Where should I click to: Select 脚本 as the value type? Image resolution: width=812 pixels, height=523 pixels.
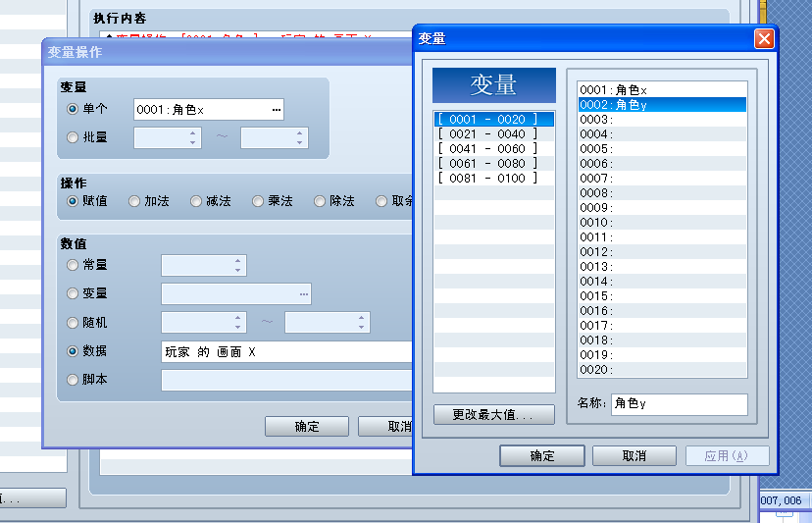(x=73, y=380)
